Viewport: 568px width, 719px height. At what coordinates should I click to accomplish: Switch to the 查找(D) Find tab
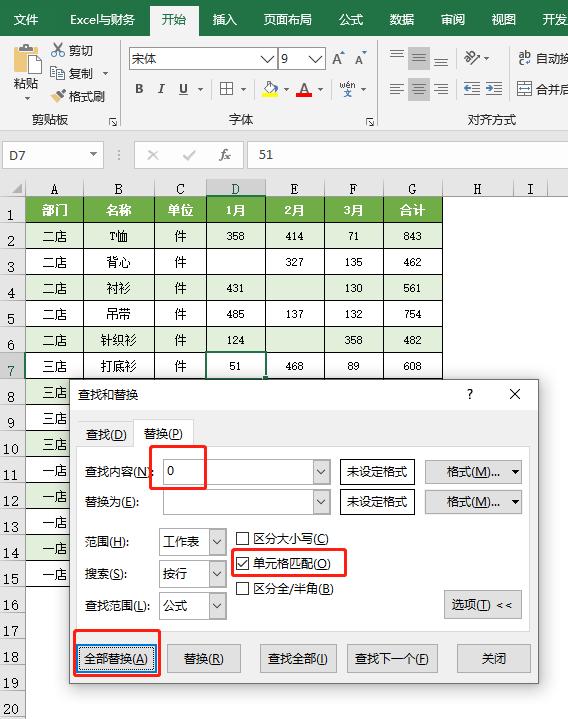pyautogui.click(x=106, y=434)
